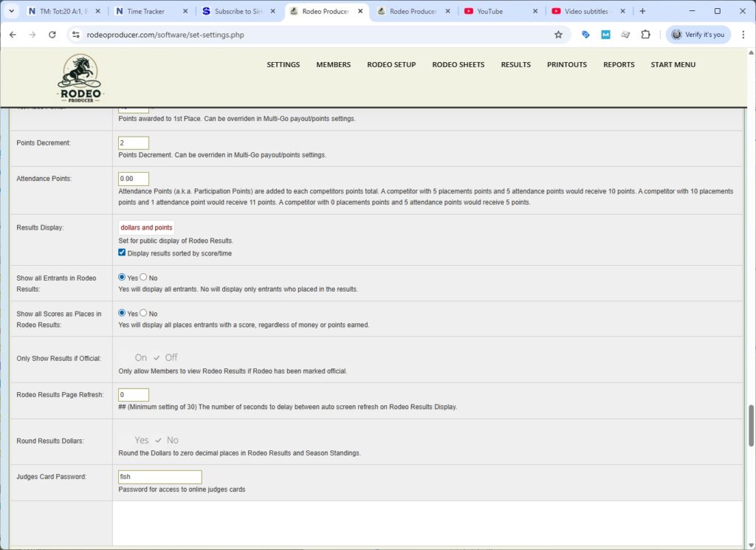
Task: Switch to the Time Tracker tab
Action: click(144, 11)
